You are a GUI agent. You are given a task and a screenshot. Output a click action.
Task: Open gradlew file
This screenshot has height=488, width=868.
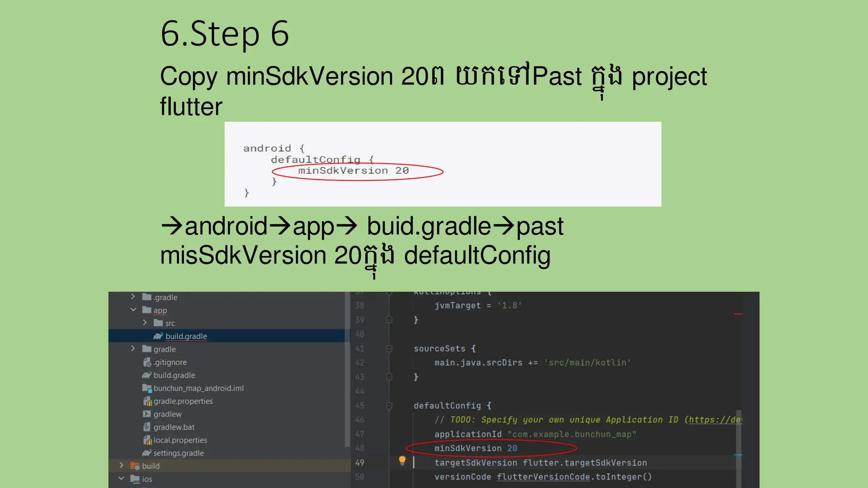[x=167, y=414]
